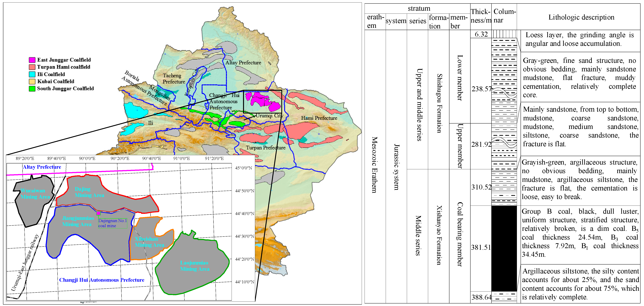Click the East Junggar Coalfield magenta swatch

point(32,60)
